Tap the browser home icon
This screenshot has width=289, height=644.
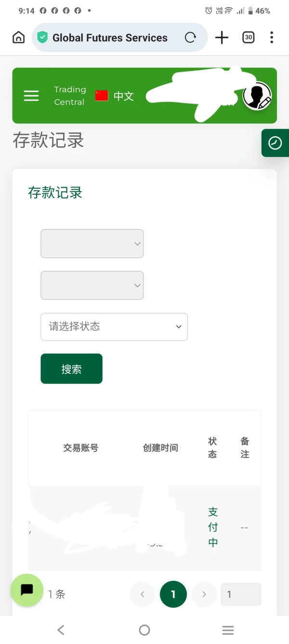pyautogui.click(x=18, y=38)
